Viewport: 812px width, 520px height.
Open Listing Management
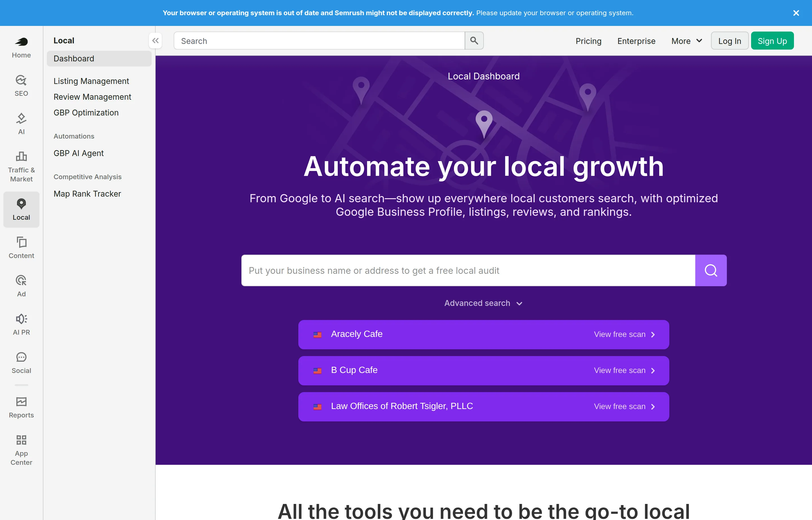tap(91, 81)
